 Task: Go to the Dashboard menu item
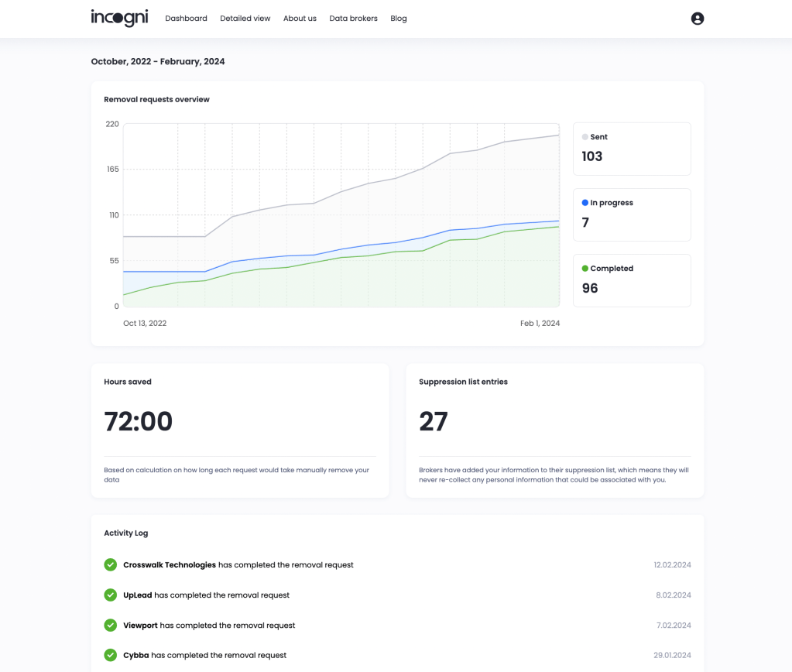click(x=186, y=19)
